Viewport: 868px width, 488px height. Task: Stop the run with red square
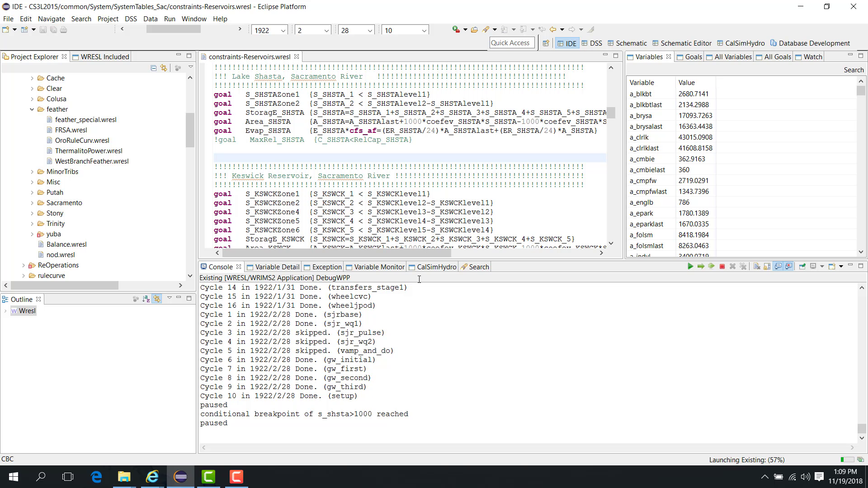[x=722, y=267]
